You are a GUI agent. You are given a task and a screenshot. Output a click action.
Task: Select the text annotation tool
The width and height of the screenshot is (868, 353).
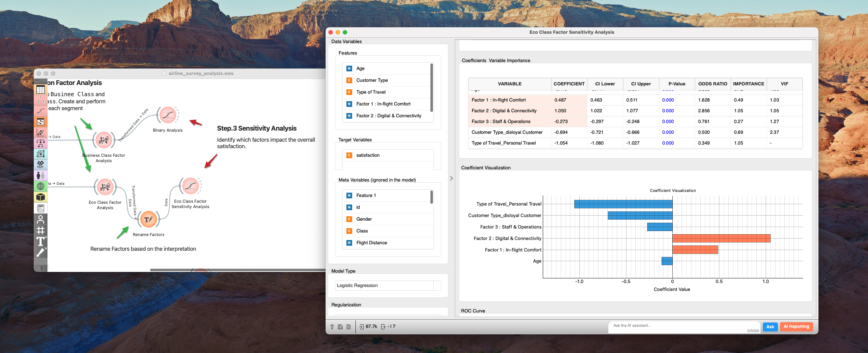point(41,241)
